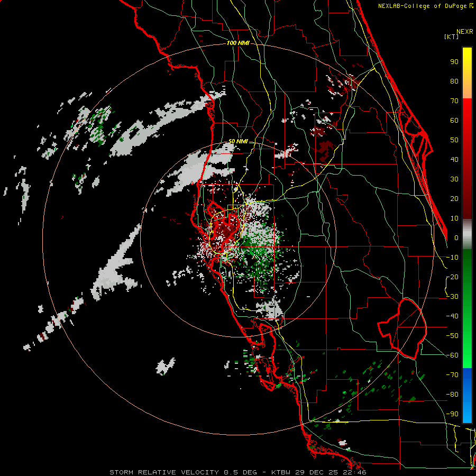Click the "-40" scale label
The image size is (476, 476).
452,316
